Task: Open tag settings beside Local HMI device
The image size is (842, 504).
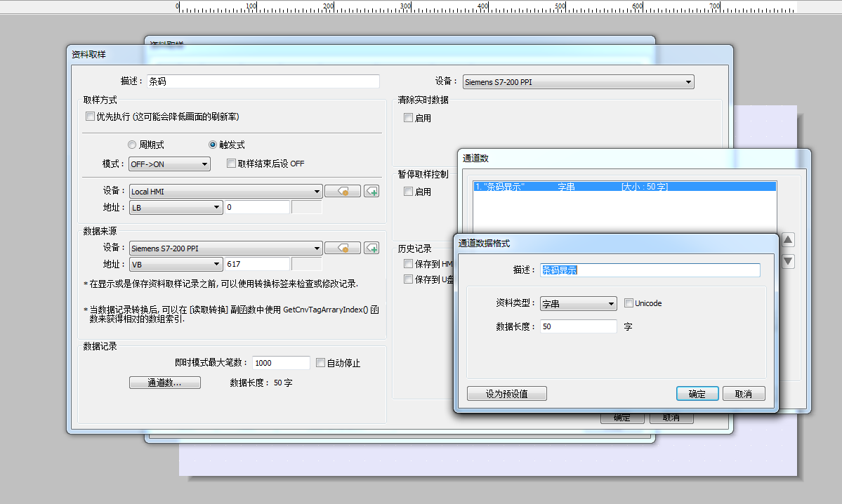Action: (343, 191)
